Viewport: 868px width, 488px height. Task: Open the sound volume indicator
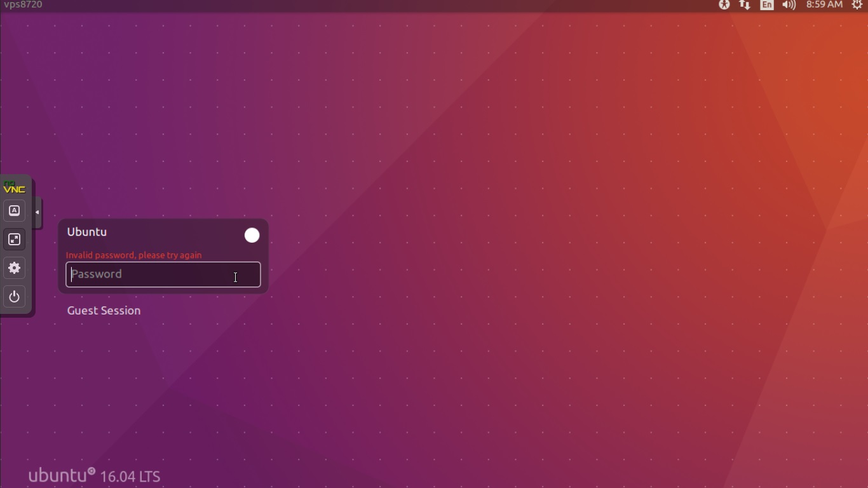click(x=789, y=5)
